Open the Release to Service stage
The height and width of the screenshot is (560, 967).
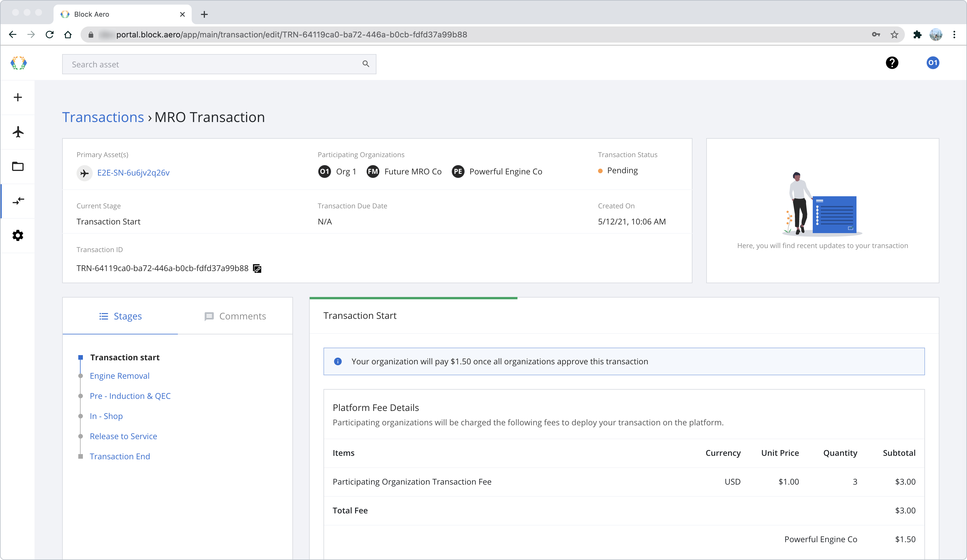123,437
